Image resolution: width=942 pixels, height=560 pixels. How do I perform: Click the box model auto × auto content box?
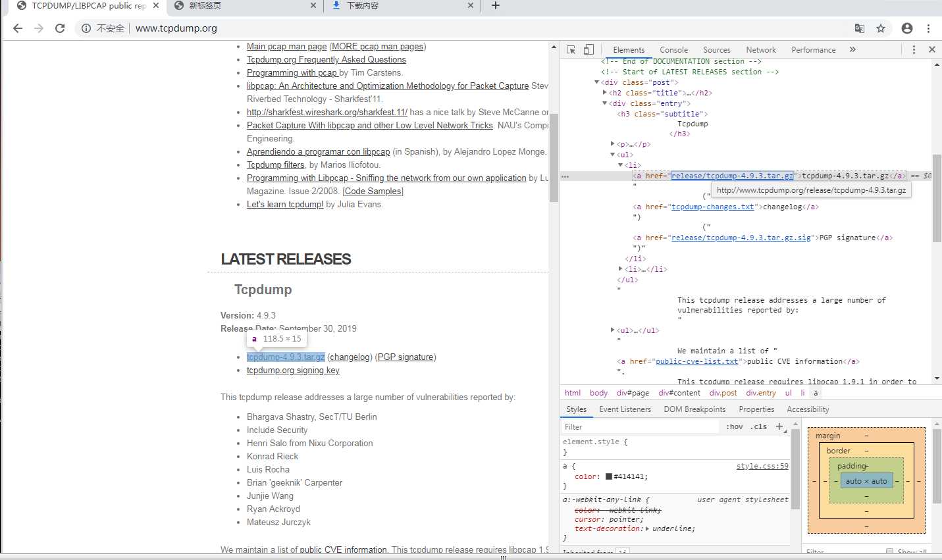[866, 481]
